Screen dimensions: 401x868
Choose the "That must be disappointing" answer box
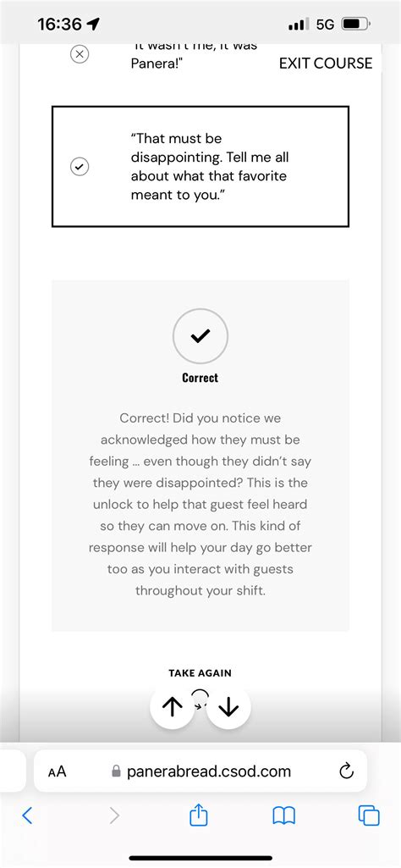200,166
